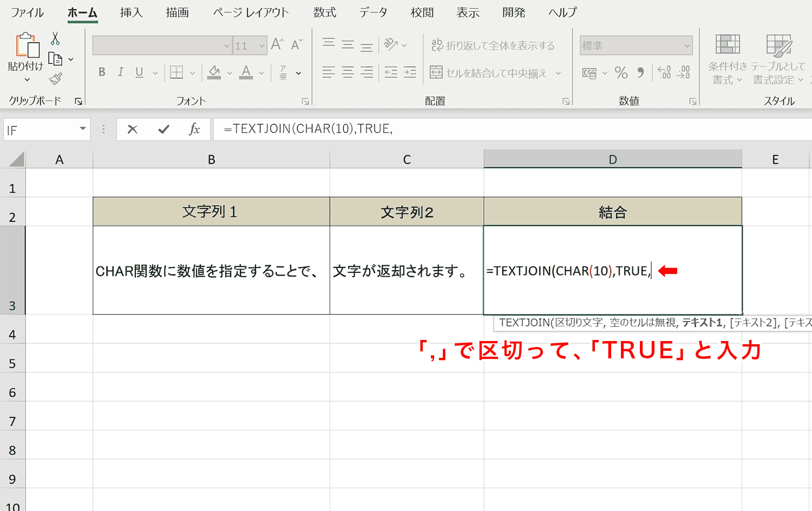Select the Format Painter brush

[x=55, y=79]
